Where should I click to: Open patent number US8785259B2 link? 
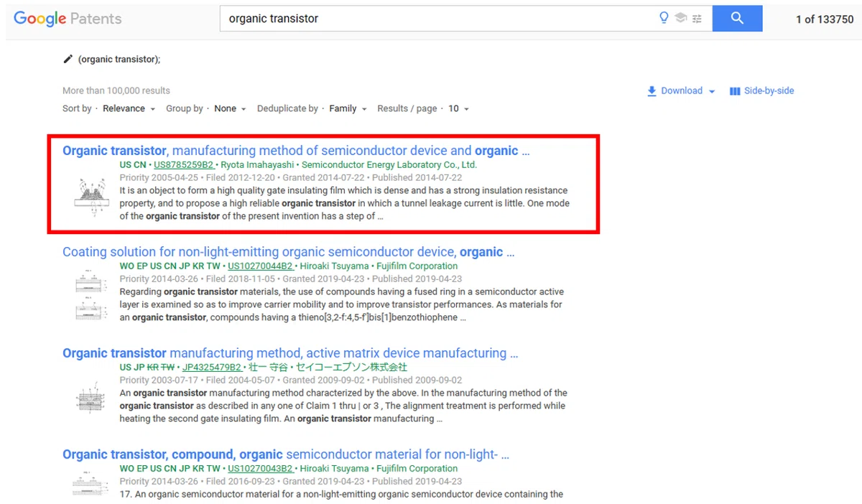click(x=184, y=165)
